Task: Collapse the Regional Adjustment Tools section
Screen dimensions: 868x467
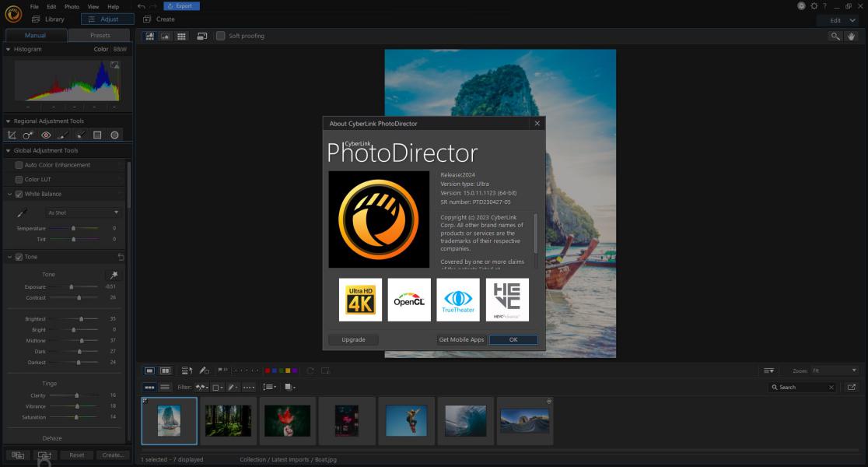Action: [9, 121]
